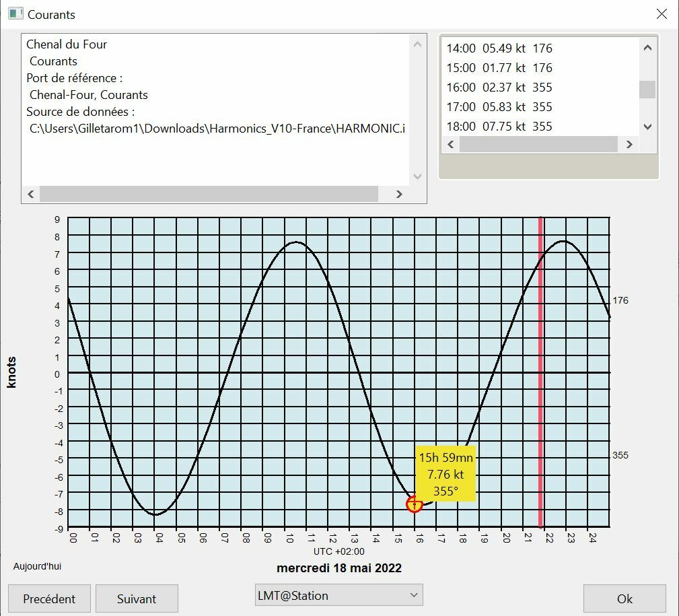Click the Chenal-Four, Courants reference line
Viewport: 679px width, 616px height.
89,95
